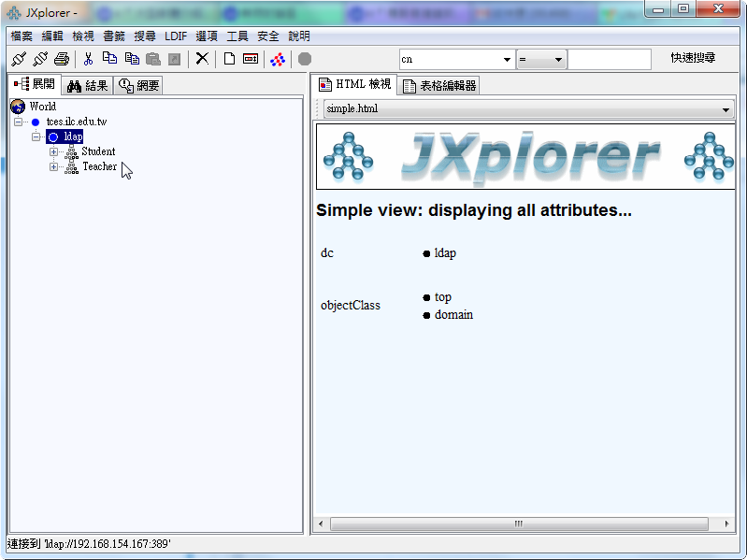747x560 pixels.
Task: Collapse the ldap tree node
Action: point(36,137)
